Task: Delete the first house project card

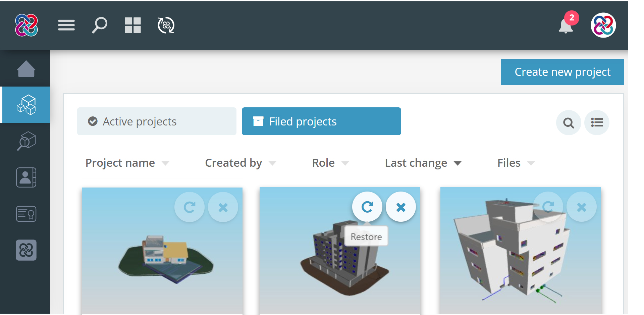Action: [223, 208]
